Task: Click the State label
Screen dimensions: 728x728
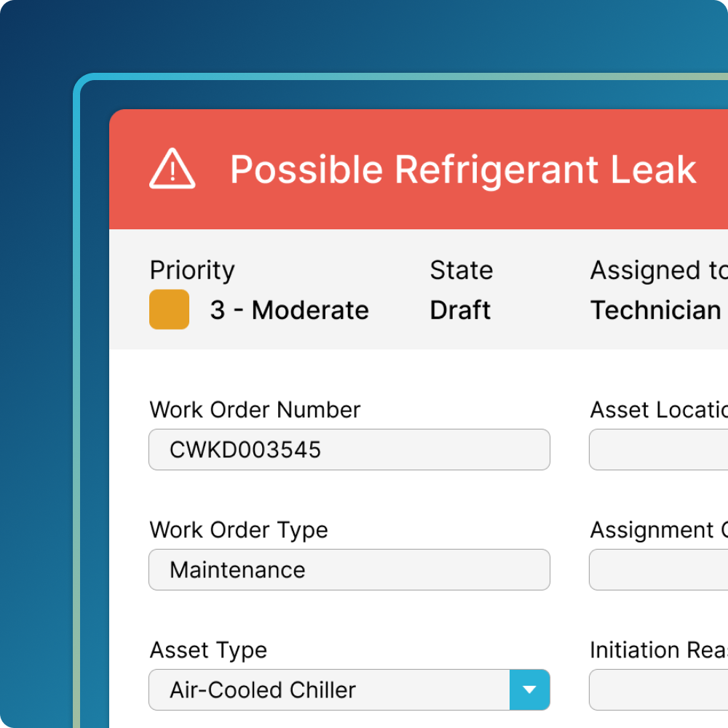Action: pos(461,270)
